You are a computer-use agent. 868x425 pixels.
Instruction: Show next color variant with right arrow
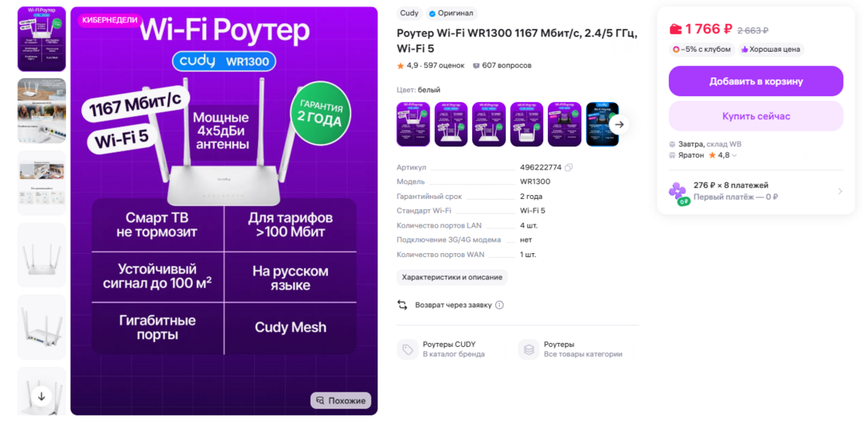[620, 124]
